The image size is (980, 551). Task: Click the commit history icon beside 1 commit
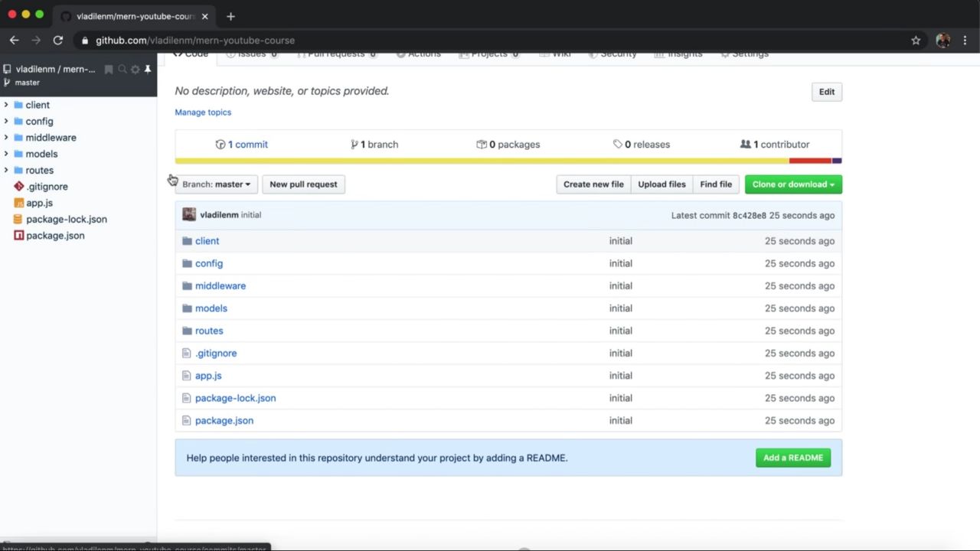[x=220, y=144]
